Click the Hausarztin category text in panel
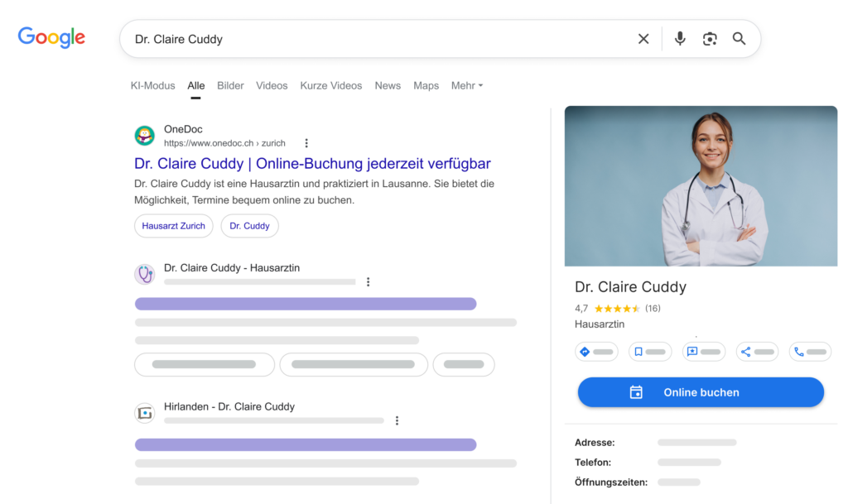 click(600, 324)
